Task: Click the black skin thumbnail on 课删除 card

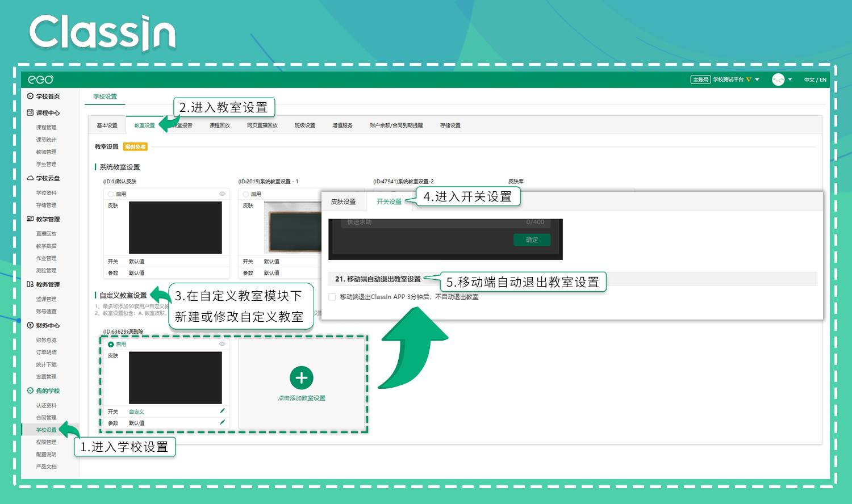Action: [176, 377]
